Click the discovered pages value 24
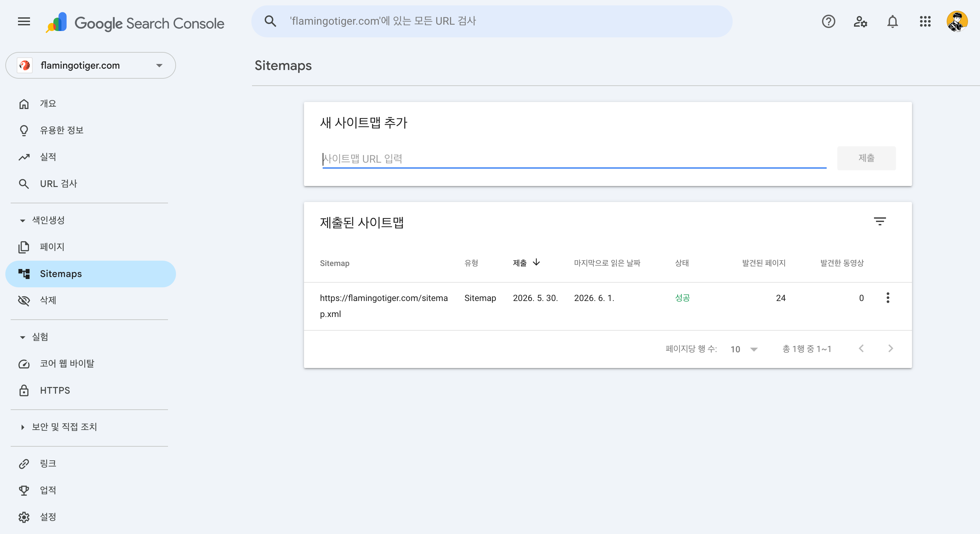The image size is (980, 534). 780,298
